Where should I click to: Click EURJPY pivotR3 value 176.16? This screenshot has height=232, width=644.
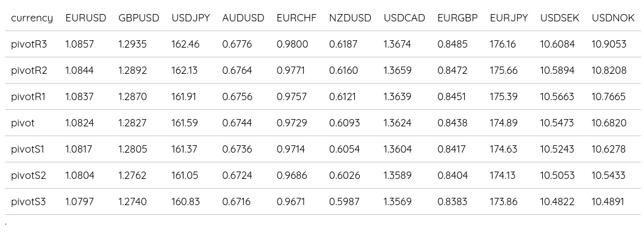pyautogui.click(x=503, y=44)
